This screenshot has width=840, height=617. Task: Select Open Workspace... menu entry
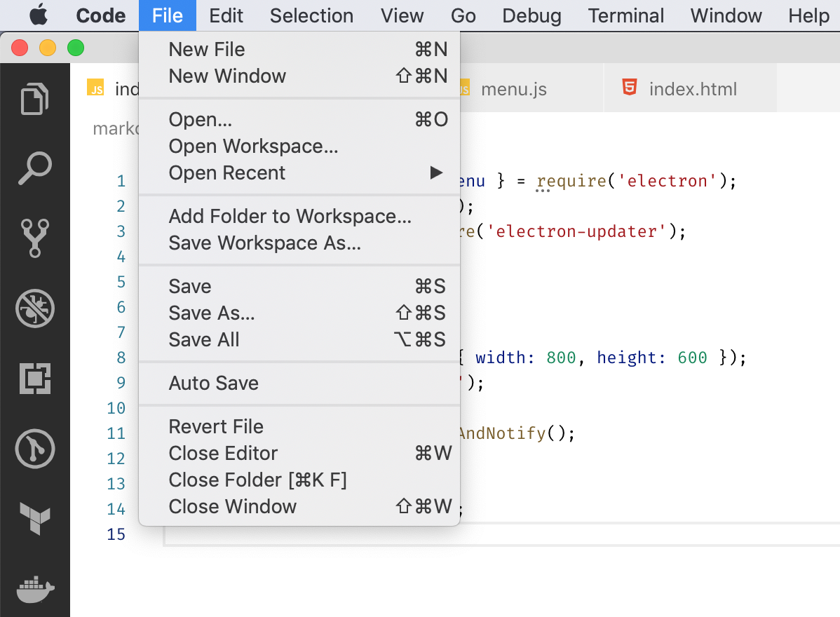coord(299,147)
